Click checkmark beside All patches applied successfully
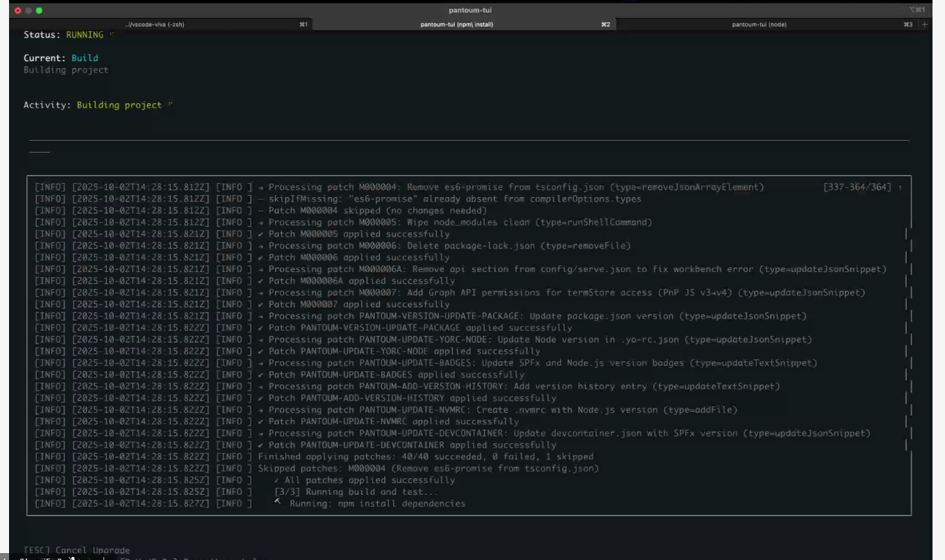945x560 pixels. tap(276, 480)
